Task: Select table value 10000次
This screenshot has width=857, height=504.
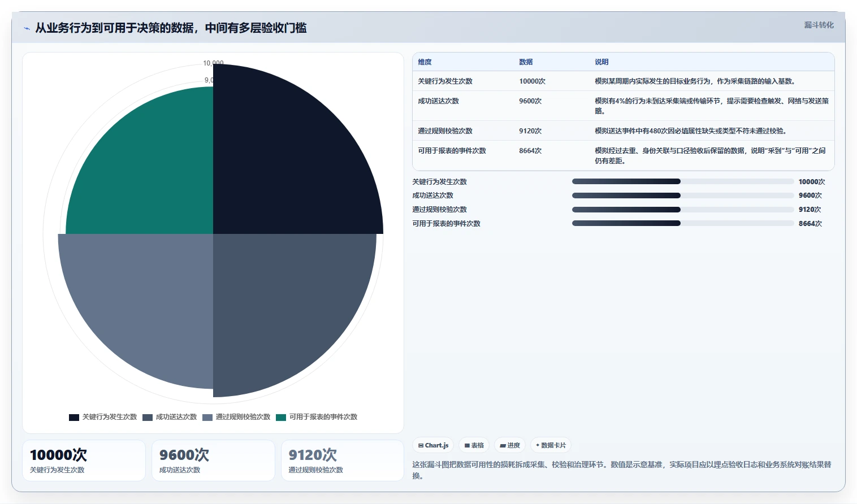Action: click(532, 81)
